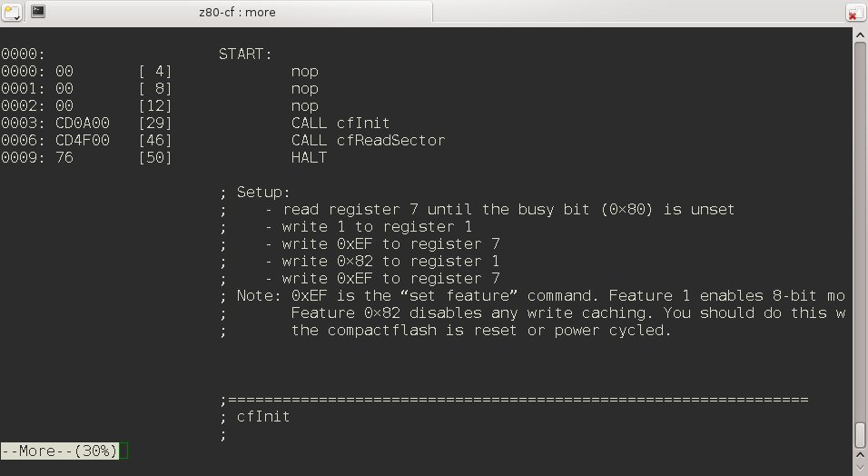Click the 'CALL cfInit' instruction

pyautogui.click(x=340, y=123)
